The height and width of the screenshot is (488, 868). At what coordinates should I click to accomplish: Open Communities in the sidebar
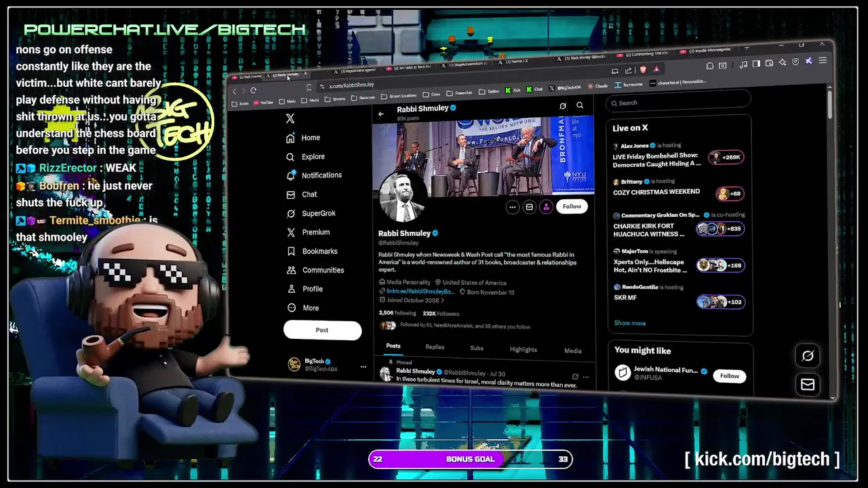[315, 270]
